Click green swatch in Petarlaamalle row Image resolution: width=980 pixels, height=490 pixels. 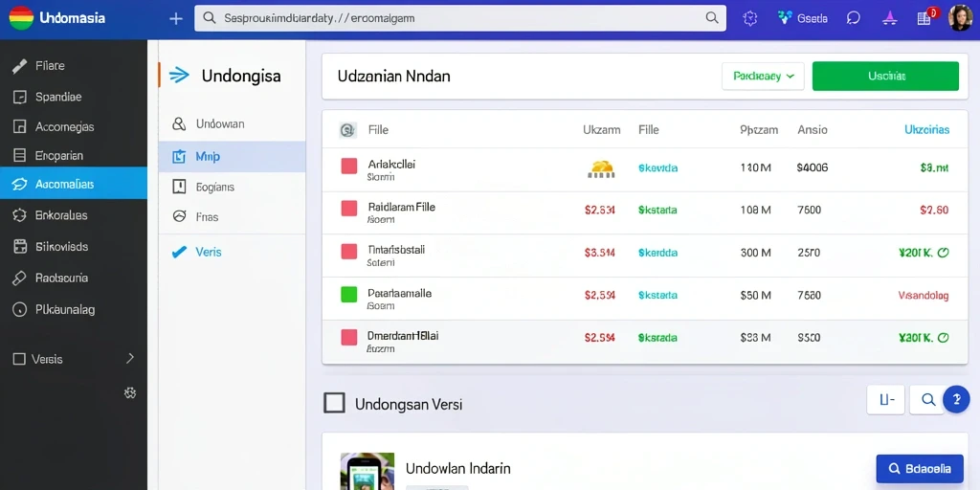pos(348,295)
